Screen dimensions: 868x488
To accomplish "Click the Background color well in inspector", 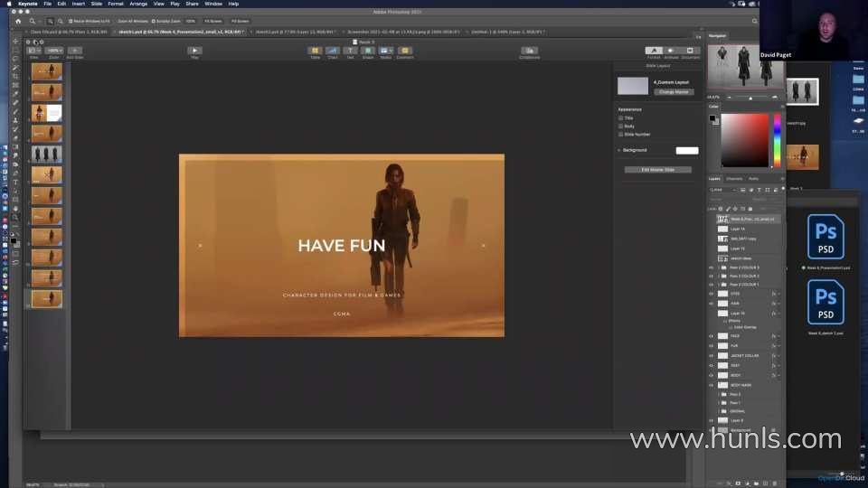I will (687, 151).
